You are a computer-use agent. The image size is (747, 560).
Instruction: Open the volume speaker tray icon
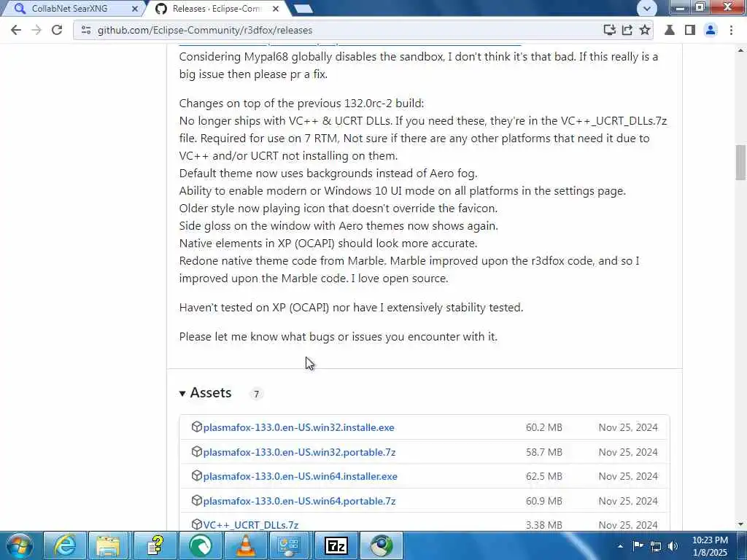(x=673, y=546)
